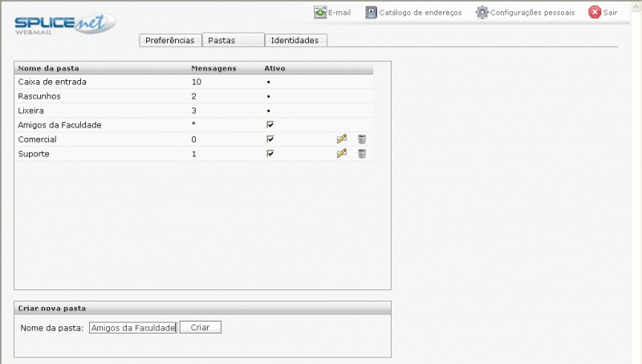Select the Caixa de entrada row
Viewport: 642px width, 364px height.
pos(193,82)
